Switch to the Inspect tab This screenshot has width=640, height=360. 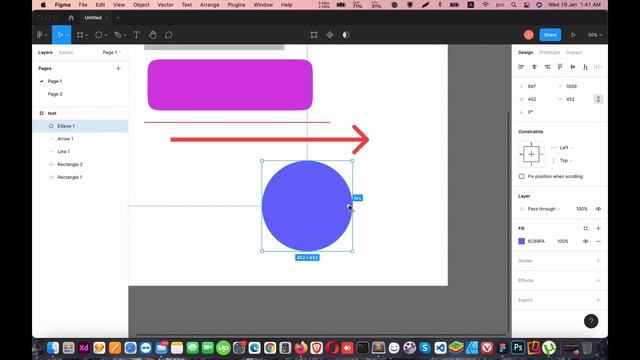[x=574, y=52]
